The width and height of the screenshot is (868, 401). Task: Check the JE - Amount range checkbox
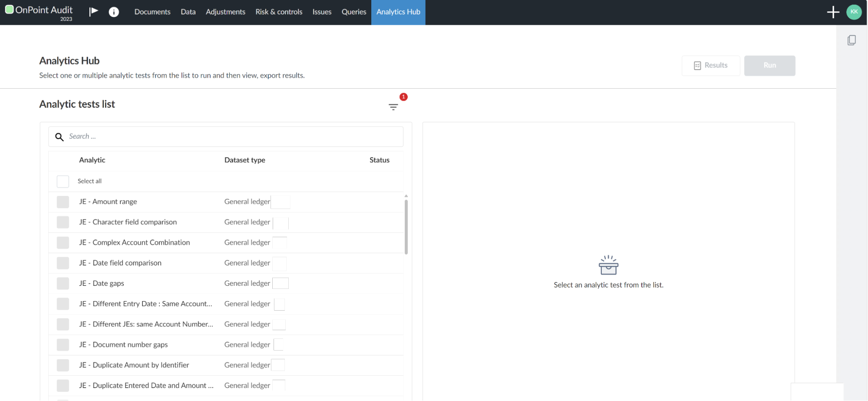63,202
